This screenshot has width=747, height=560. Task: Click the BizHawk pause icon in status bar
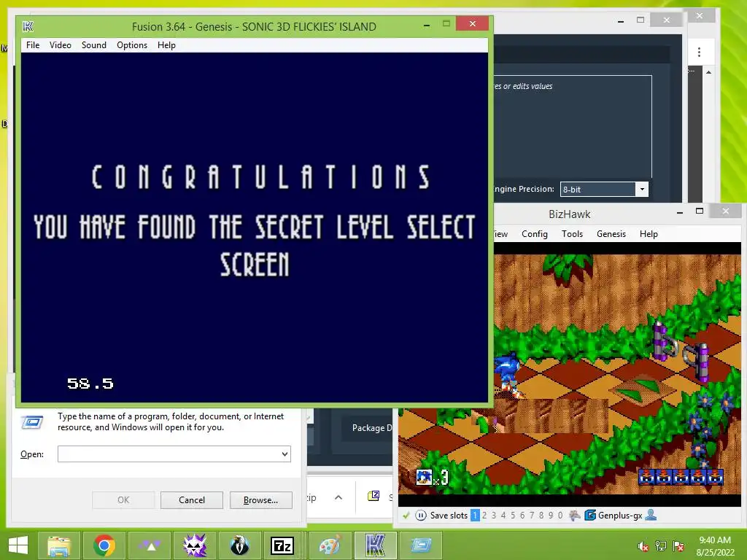[x=421, y=516]
